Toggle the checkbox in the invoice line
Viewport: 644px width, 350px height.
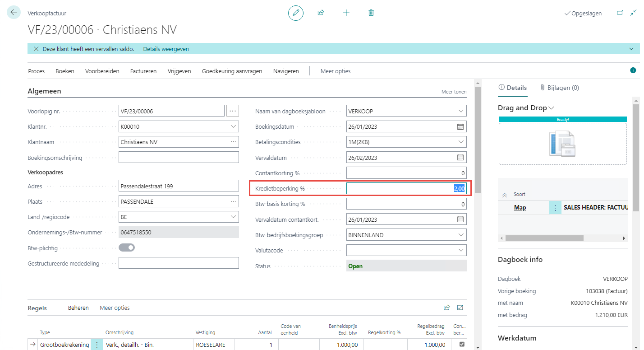(461, 344)
